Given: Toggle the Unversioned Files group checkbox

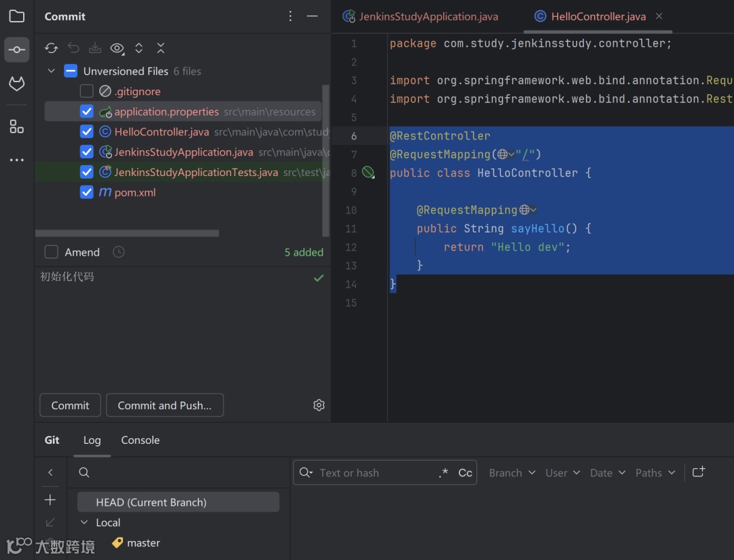Looking at the screenshot, I should [71, 71].
